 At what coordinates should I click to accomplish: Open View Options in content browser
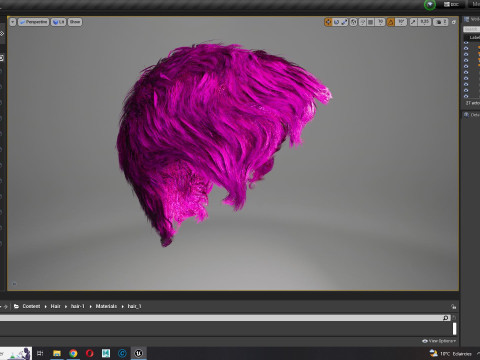439,341
